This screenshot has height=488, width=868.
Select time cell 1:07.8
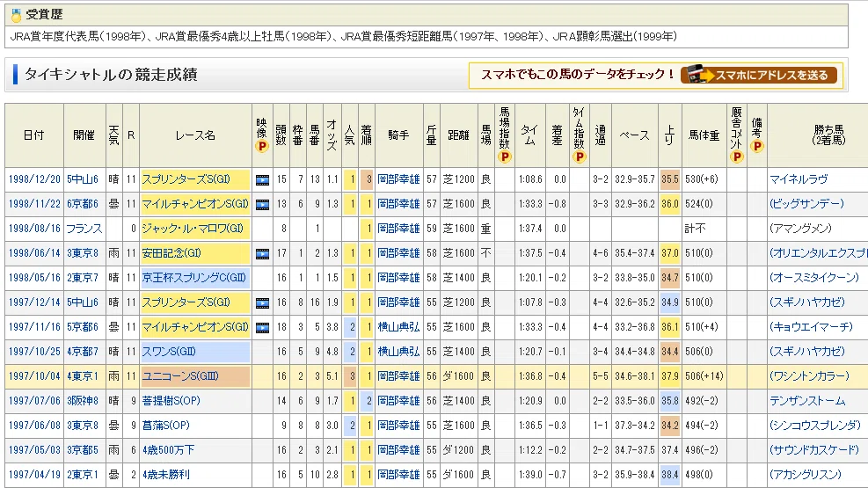pyautogui.click(x=530, y=302)
